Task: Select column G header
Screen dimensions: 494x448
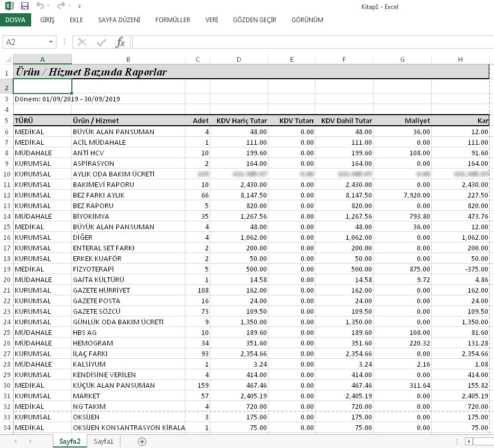Action: click(402, 59)
